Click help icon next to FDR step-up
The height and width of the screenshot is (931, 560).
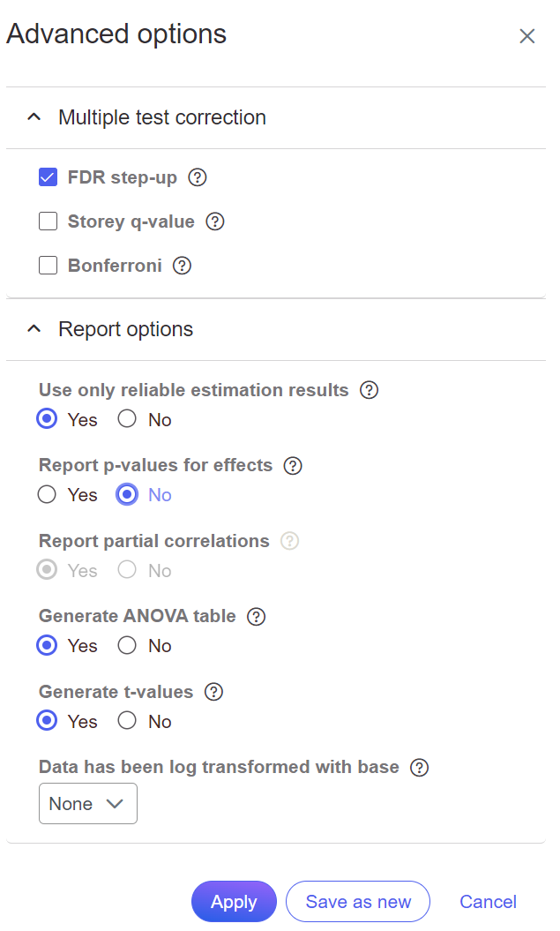(x=198, y=177)
